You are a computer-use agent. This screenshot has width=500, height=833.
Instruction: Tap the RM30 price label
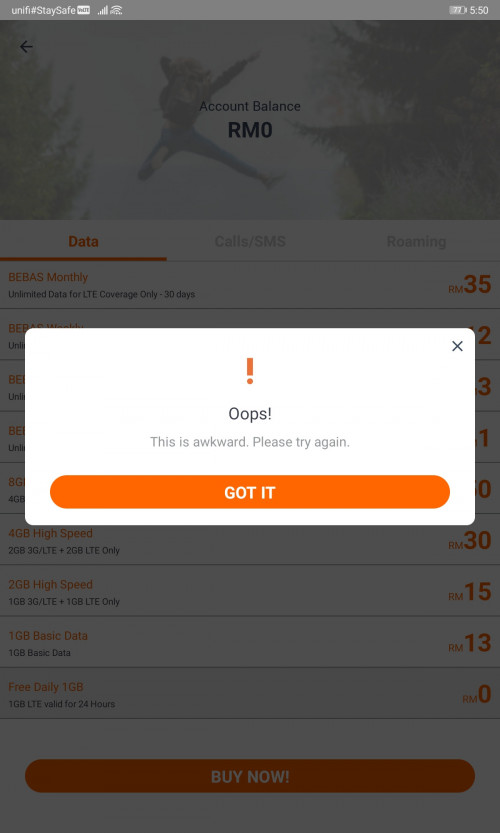(470, 541)
